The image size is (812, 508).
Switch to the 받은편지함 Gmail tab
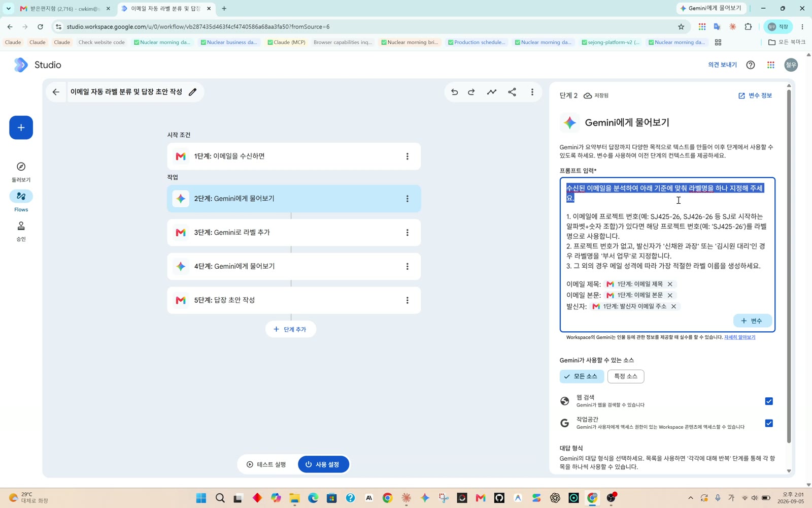[64, 9]
